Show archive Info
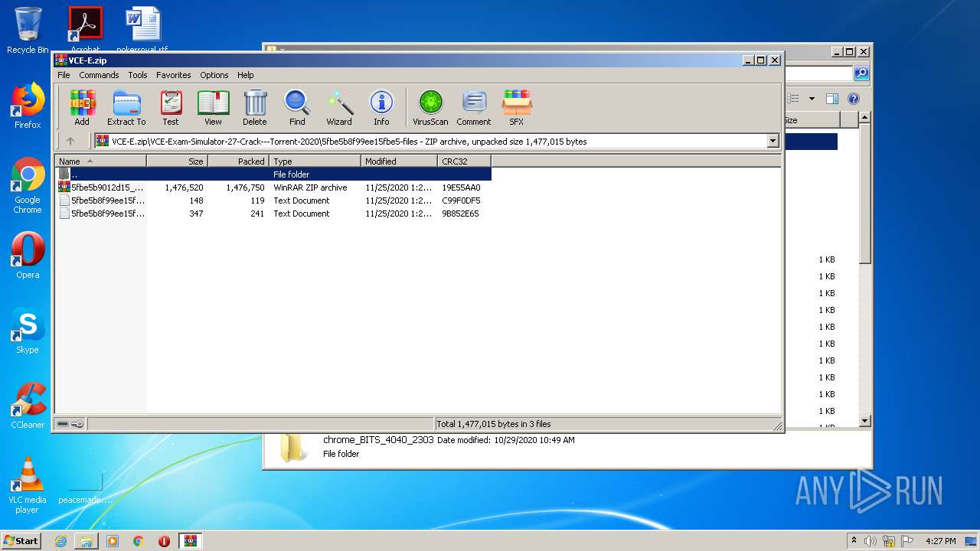Image resolution: width=980 pixels, height=551 pixels. click(381, 107)
